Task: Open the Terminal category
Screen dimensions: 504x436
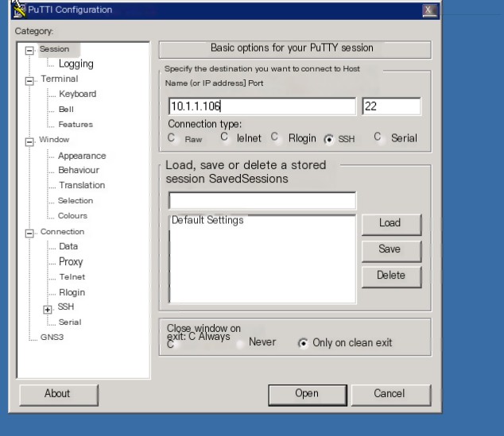Action: (60, 79)
